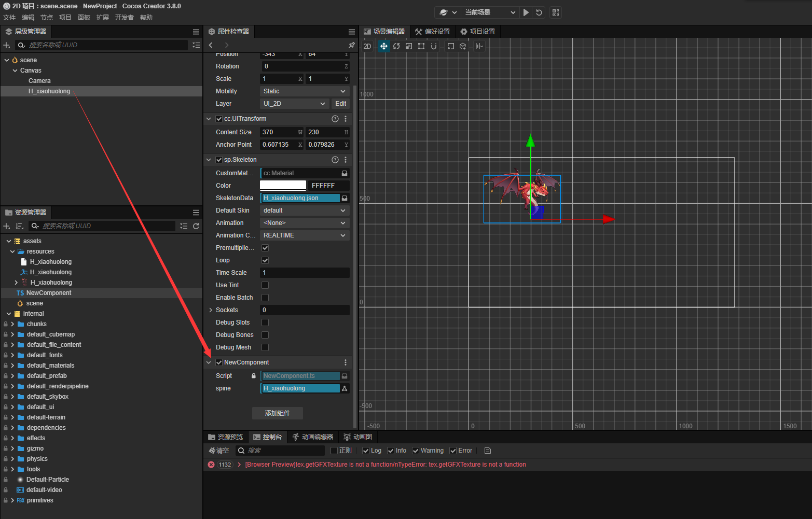Expand the chunks folder

click(12, 324)
